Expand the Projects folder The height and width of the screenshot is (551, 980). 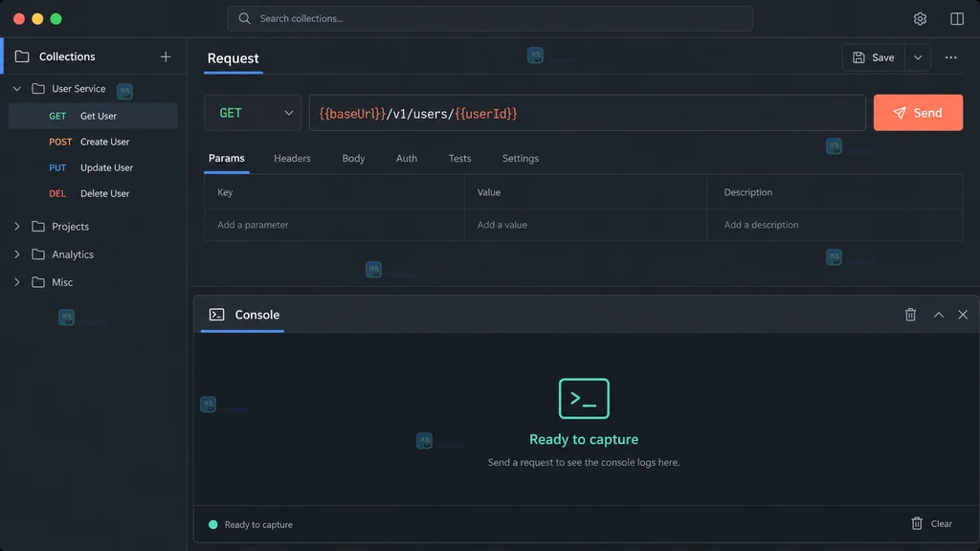[17, 226]
